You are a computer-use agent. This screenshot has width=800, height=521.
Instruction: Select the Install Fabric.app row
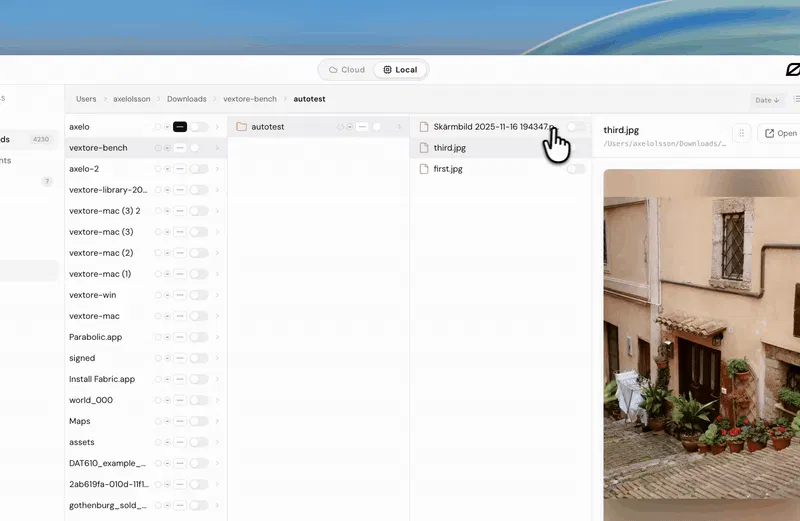tap(145, 379)
